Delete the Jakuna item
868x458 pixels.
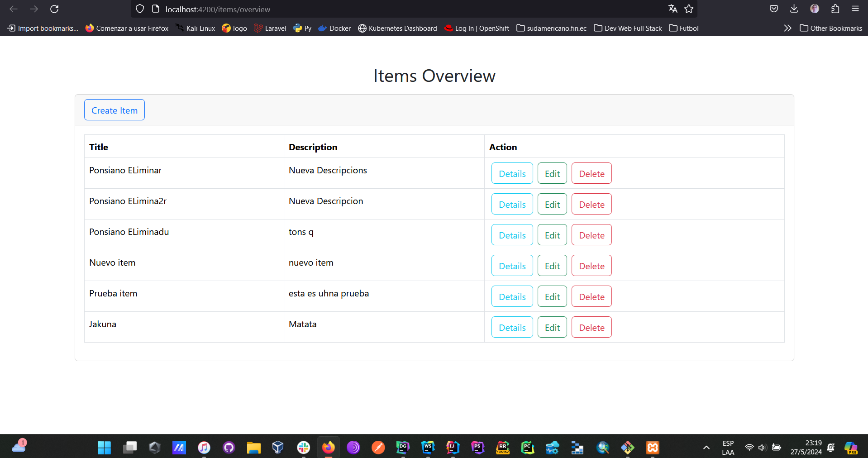pos(591,327)
